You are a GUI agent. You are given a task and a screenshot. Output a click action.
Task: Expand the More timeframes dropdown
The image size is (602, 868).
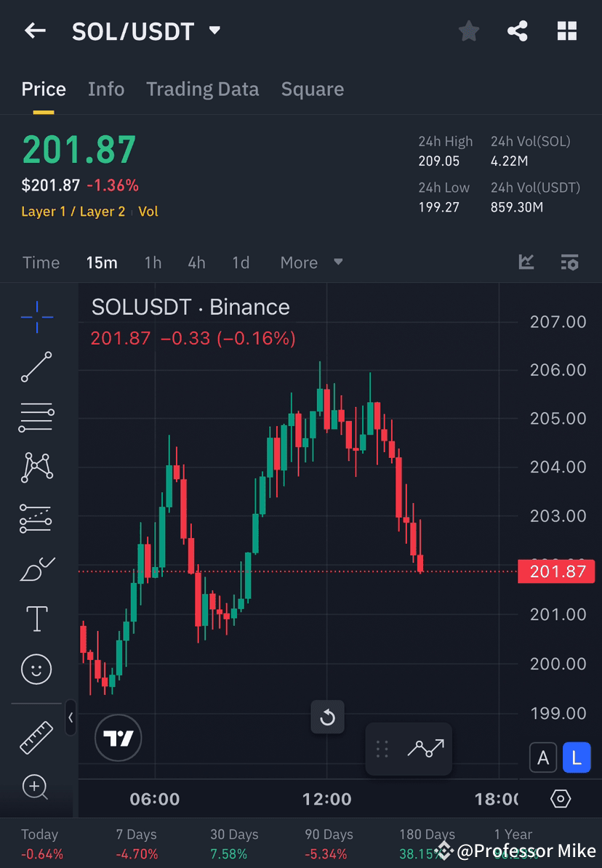311,262
